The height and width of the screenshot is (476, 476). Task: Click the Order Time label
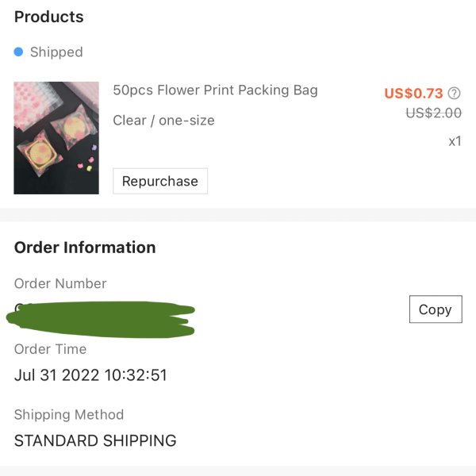point(51,349)
